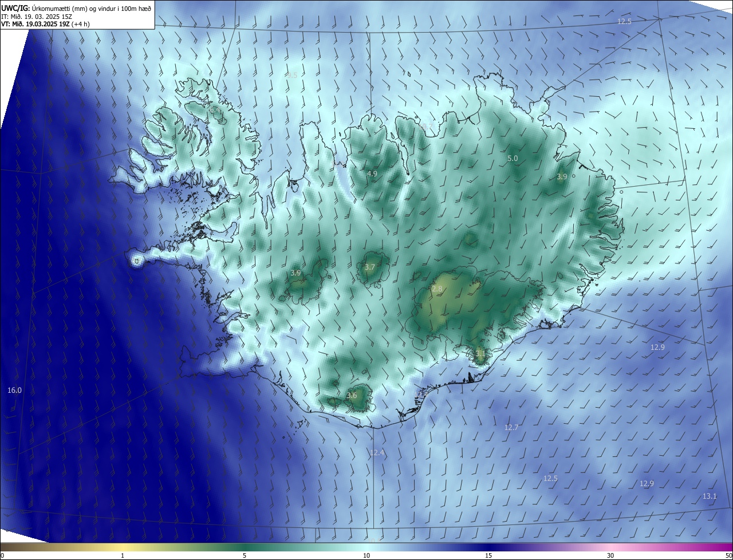This screenshot has width=733, height=560.
Task: Click the '10' tick on the color scale
Action: [366, 556]
